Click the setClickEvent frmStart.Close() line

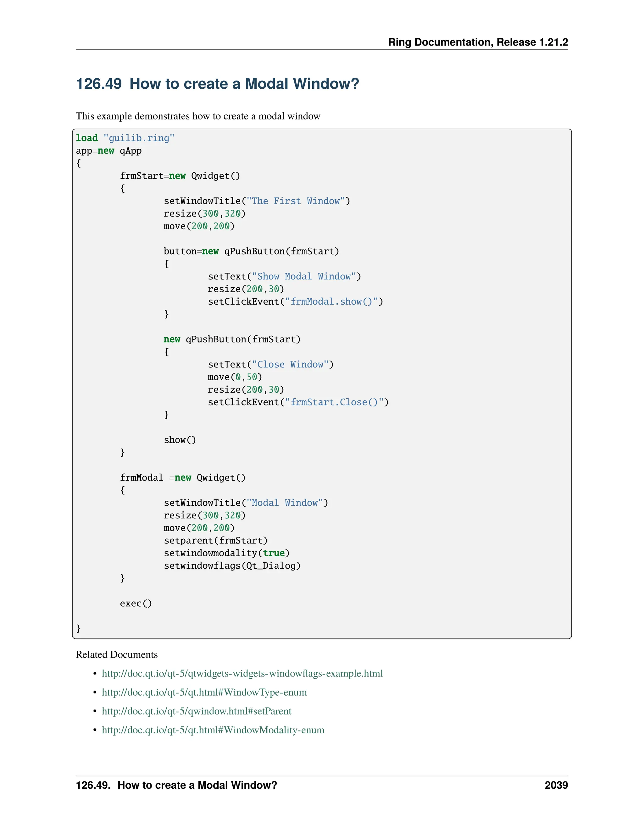(297, 402)
